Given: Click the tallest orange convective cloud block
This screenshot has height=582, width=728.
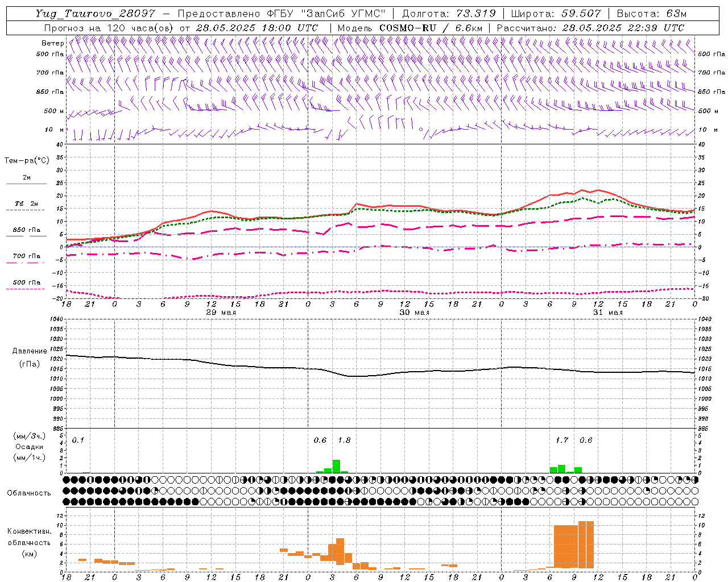Looking at the screenshot, I should 586,544.
